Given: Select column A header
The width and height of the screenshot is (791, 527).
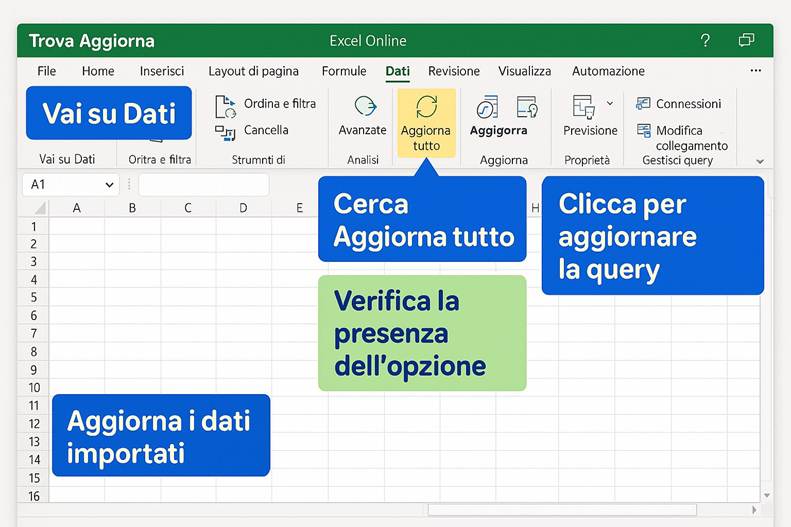Looking at the screenshot, I should (x=77, y=208).
